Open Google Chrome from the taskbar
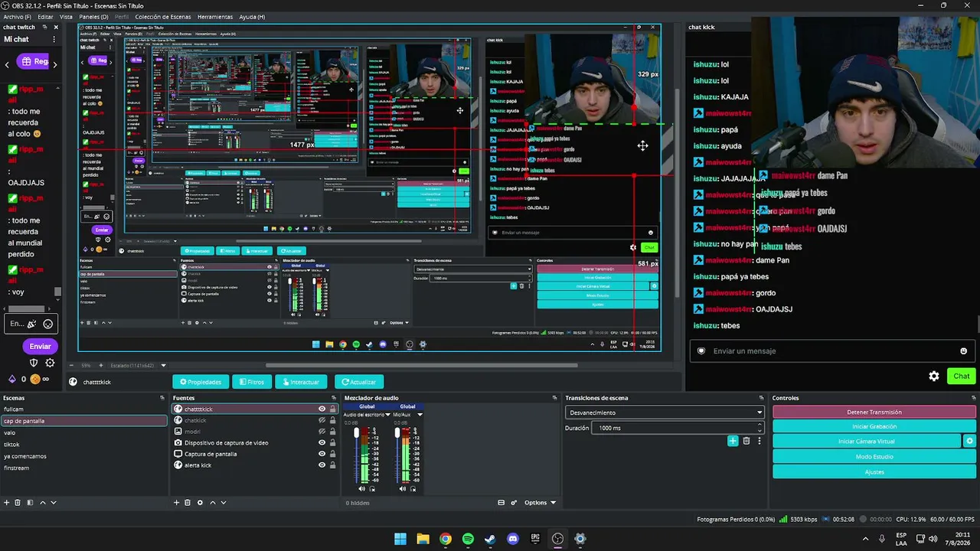This screenshot has height=551, width=980. (x=446, y=539)
